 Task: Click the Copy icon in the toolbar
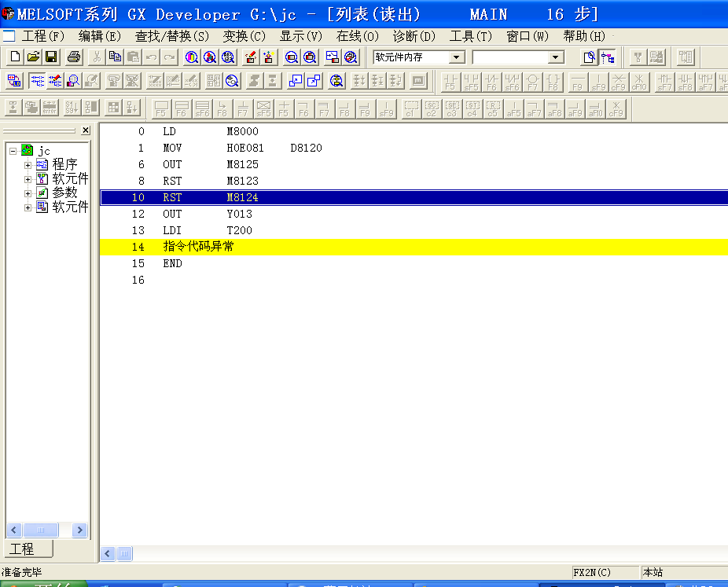point(115,57)
